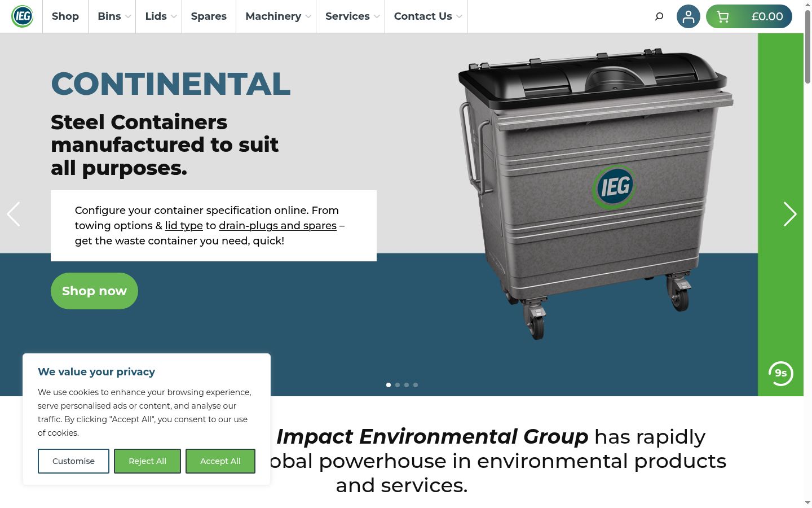
Task: Open the Spares menu item
Action: (209, 16)
